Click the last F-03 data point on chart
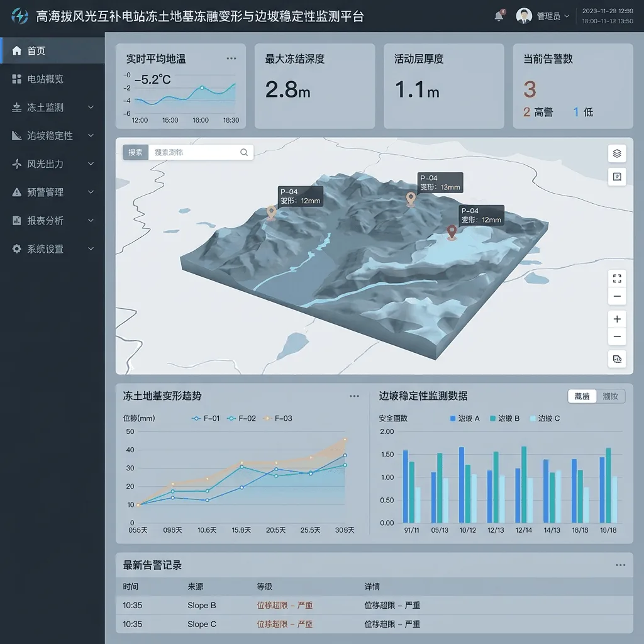644x644 pixels. pos(345,440)
